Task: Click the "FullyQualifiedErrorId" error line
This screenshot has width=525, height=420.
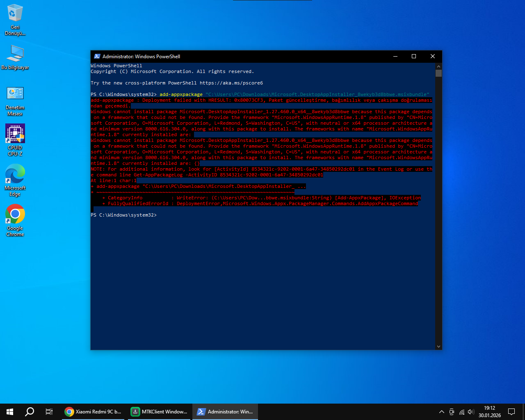Action: pos(260,203)
